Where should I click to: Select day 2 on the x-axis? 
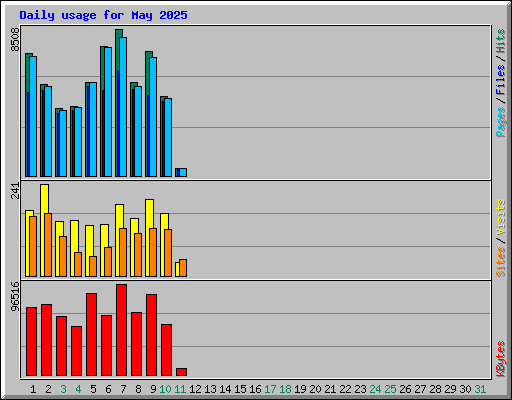48,389
